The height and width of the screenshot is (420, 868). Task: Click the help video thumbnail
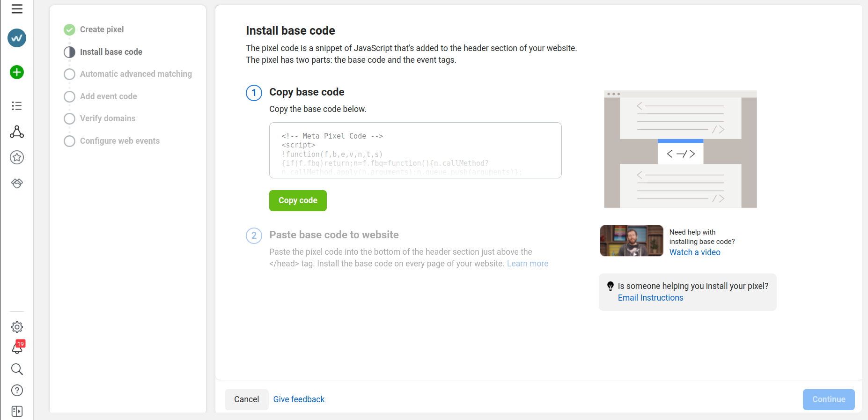pyautogui.click(x=632, y=241)
